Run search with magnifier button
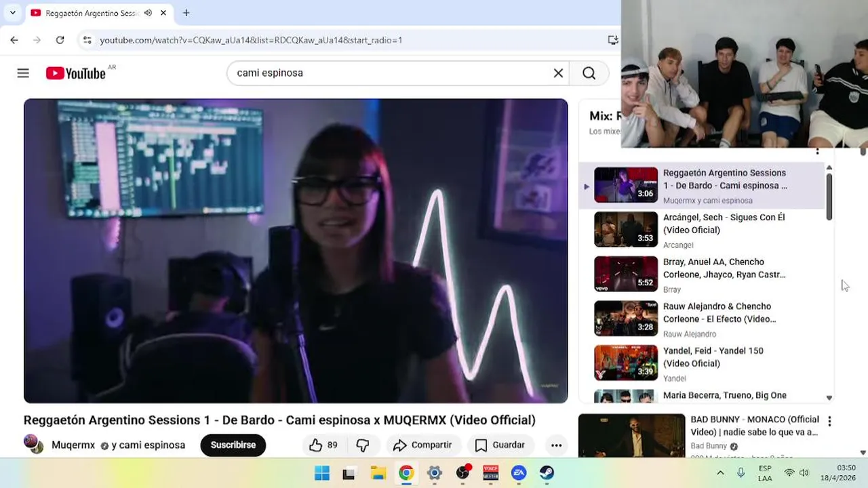Viewport: 868px width, 488px height. pos(589,73)
